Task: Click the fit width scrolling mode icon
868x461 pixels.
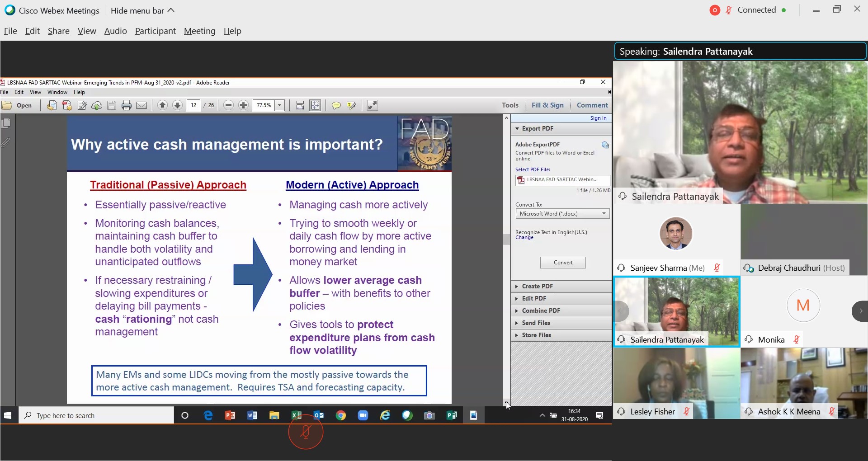Action: (x=300, y=105)
